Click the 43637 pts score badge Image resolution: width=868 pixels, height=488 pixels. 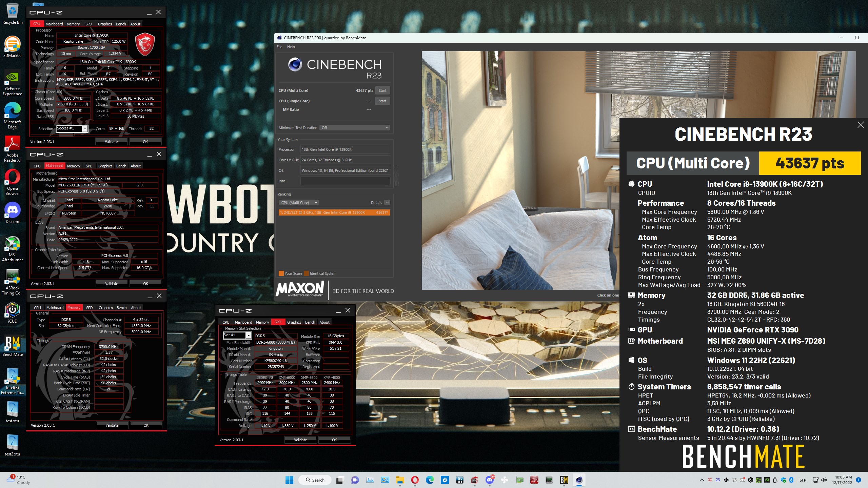(810, 163)
